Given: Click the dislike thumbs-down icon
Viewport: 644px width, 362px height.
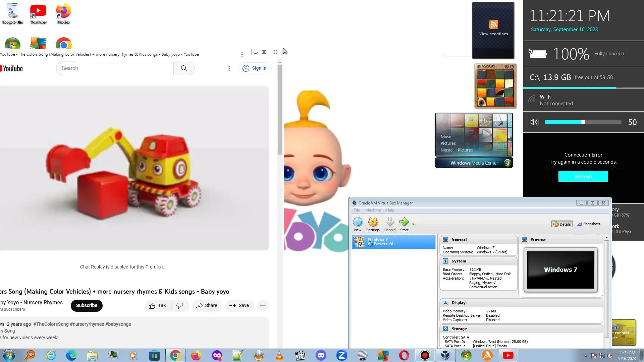Looking at the screenshot, I should coord(179,306).
